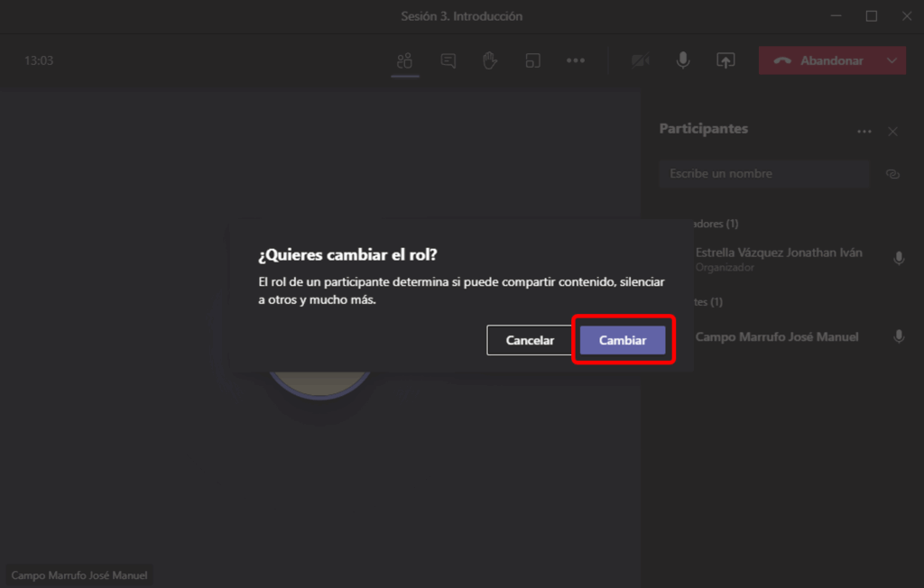Click the 'Escribe un nombre' search field
This screenshot has width=924, height=588.
(x=763, y=174)
